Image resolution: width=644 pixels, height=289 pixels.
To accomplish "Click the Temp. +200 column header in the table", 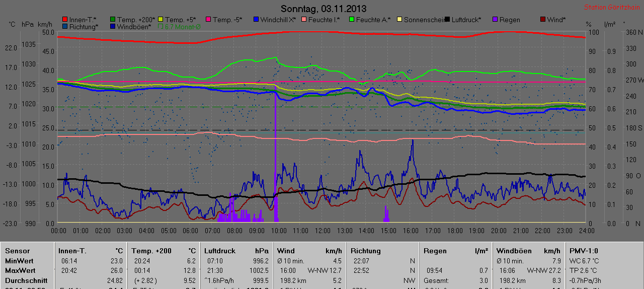I will [x=151, y=251].
